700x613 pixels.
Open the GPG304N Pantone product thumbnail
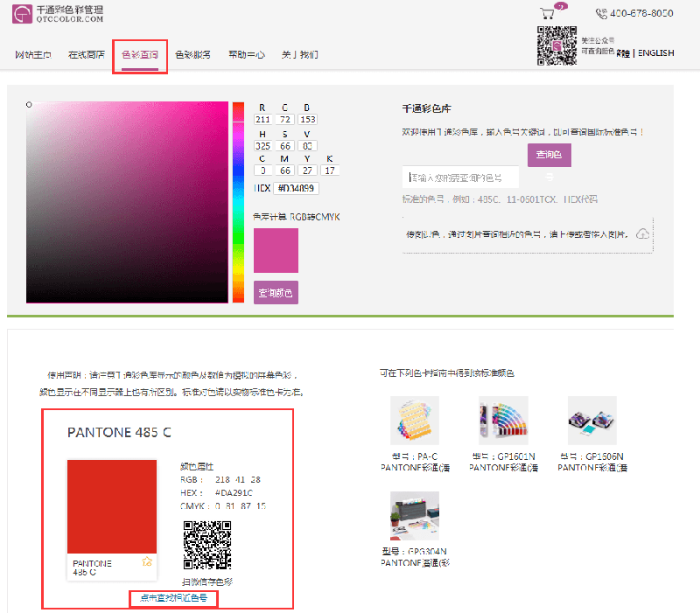[x=414, y=516]
